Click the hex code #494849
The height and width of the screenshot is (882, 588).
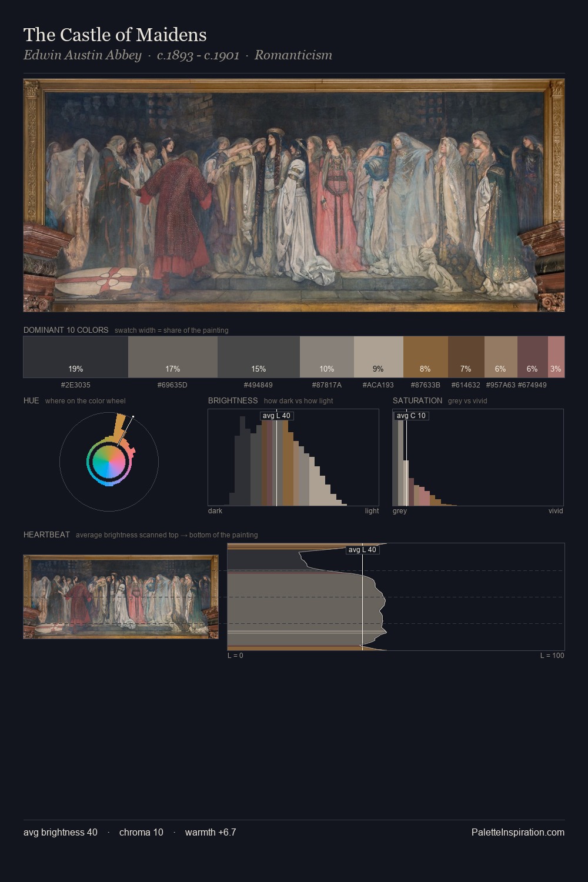(258, 385)
